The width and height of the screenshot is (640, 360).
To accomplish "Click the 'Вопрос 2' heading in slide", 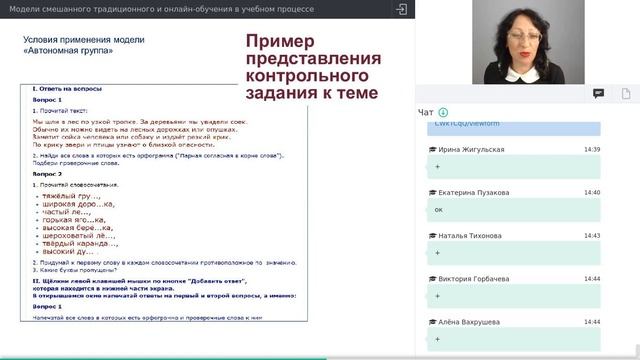I will (47, 174).
